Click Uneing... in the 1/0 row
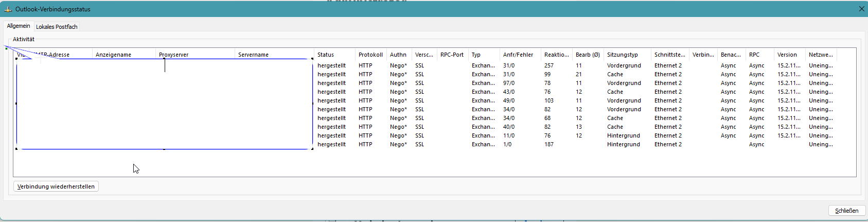Screen dimensions: 868x222 [x=821, y=144]
